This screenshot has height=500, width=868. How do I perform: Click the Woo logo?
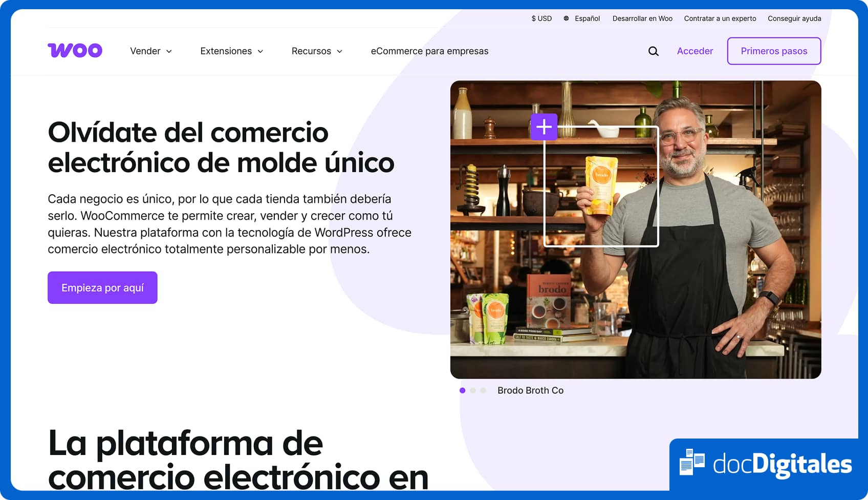[75, 50]
